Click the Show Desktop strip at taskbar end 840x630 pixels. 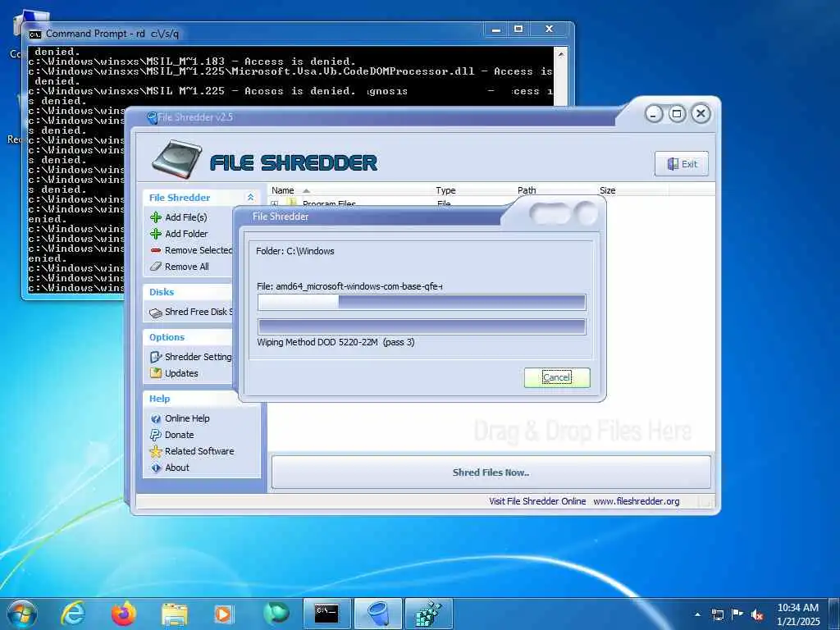[833, 614]
